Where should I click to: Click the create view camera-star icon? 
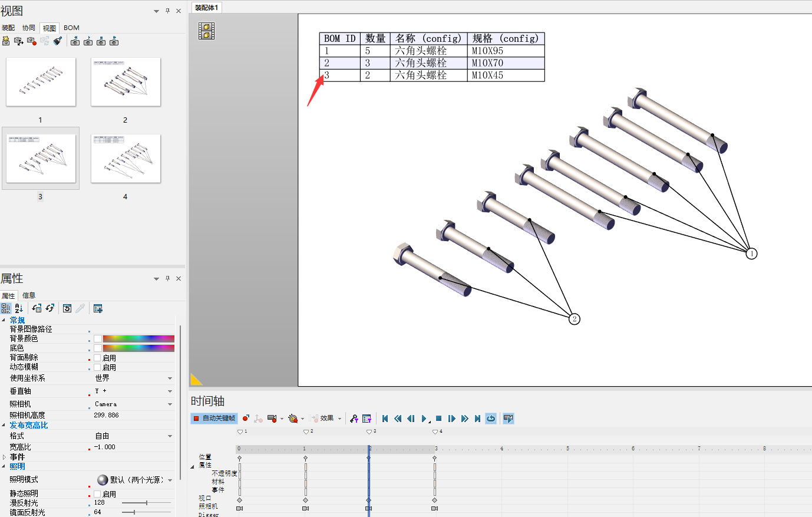[6, 41]
